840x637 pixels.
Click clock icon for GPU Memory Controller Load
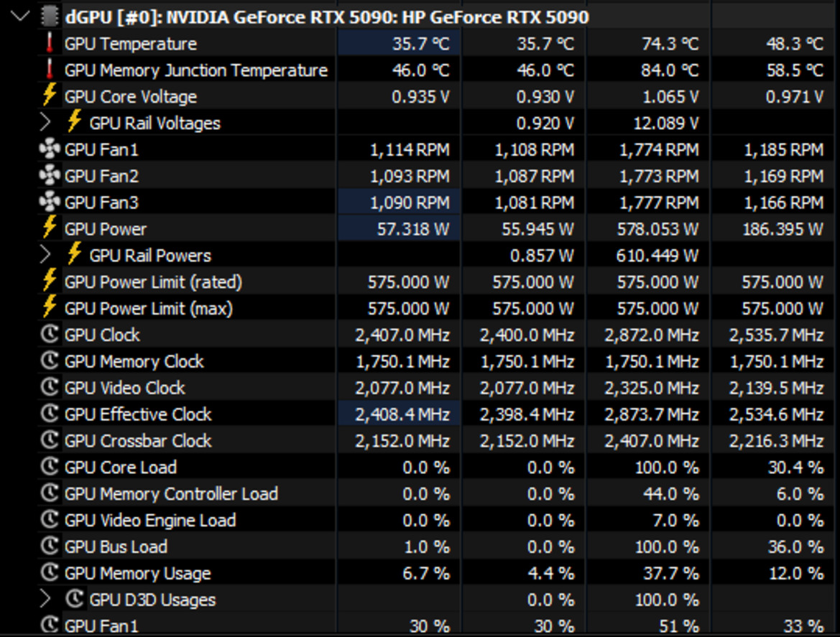[x=50, y=493]
